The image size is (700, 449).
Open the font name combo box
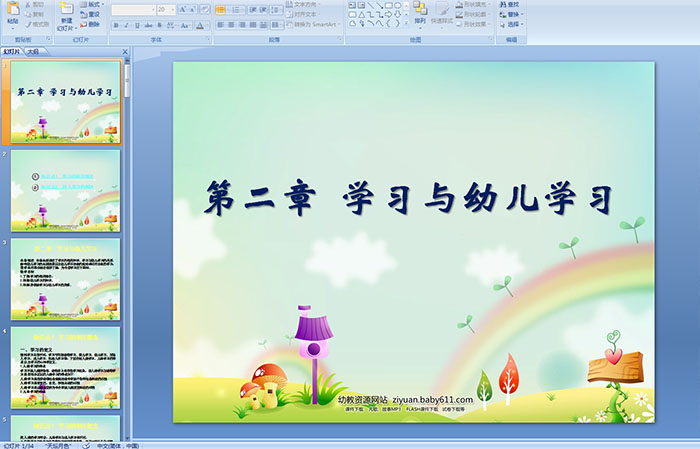133,9
